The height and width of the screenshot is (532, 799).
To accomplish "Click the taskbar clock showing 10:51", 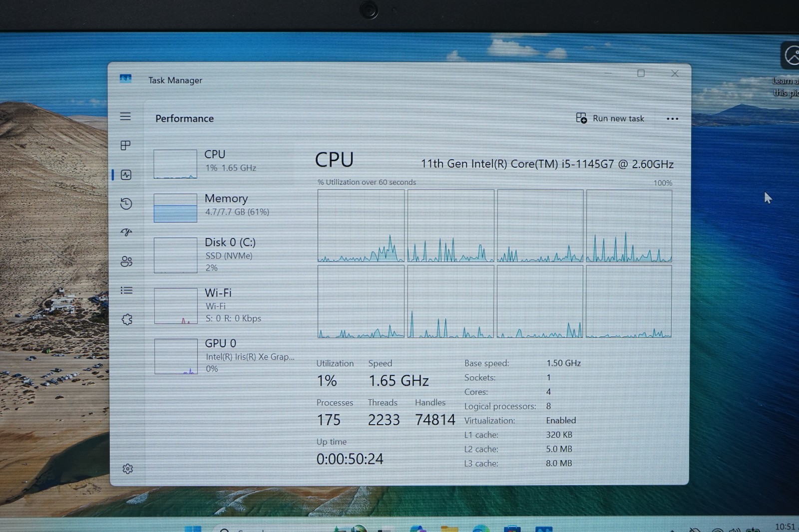I will [785, 527].
